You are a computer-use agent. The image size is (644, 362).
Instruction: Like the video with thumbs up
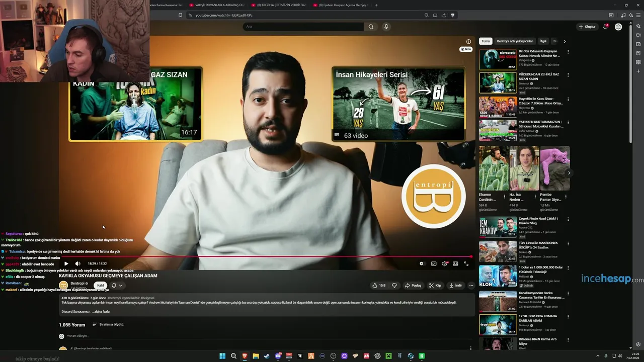pos(379,286)
